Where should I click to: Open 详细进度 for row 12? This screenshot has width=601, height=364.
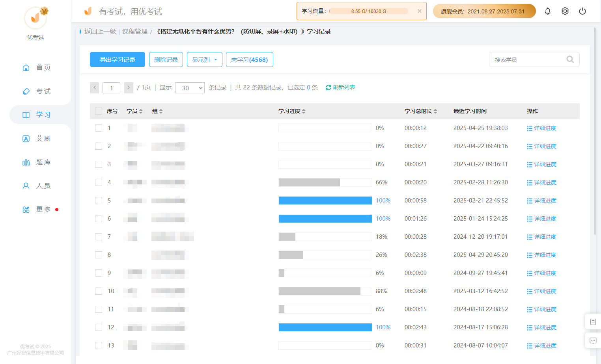click(541, 327)
